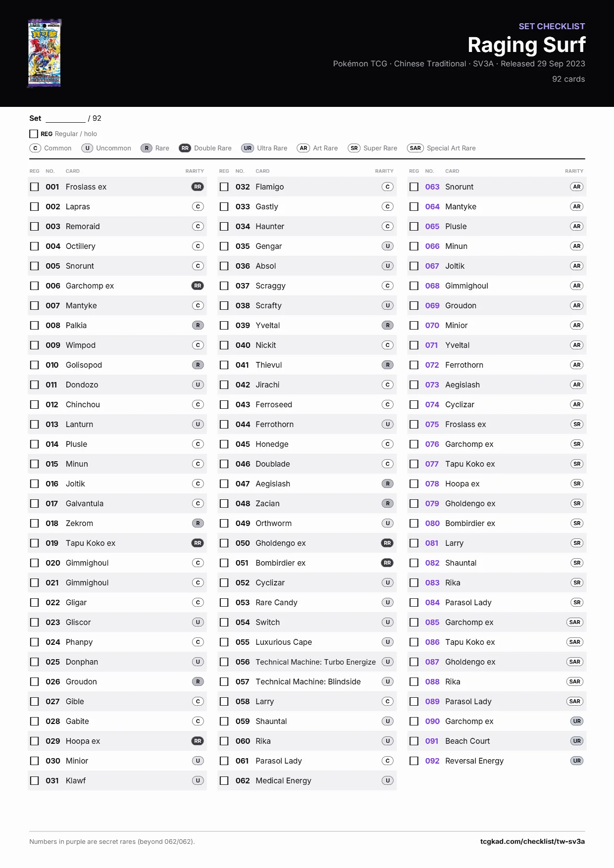
Task: Click the Set count blank field
Action: (65, 119)
